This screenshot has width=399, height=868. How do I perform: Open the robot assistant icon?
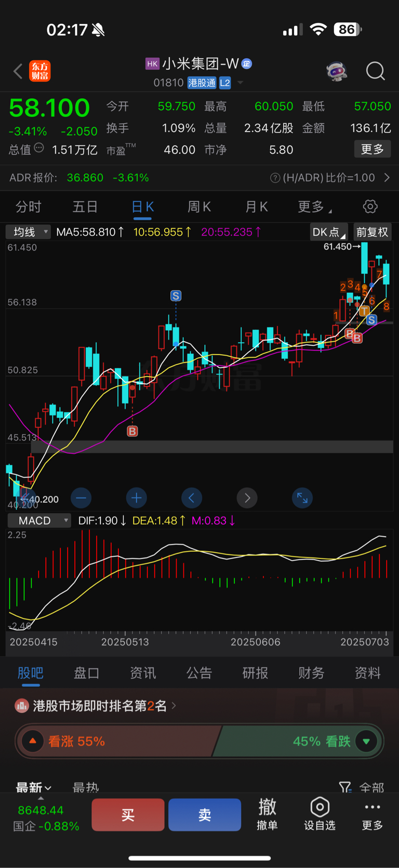point(337,71)
